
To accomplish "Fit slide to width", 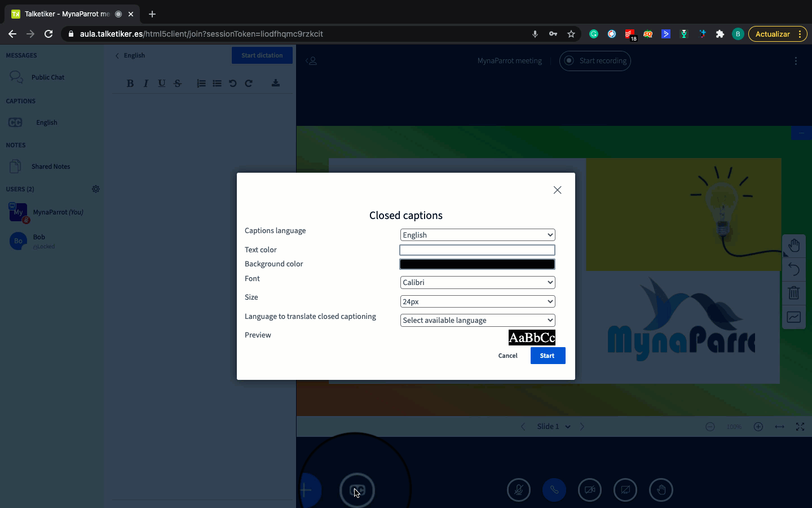I will [x=779, y=427].
